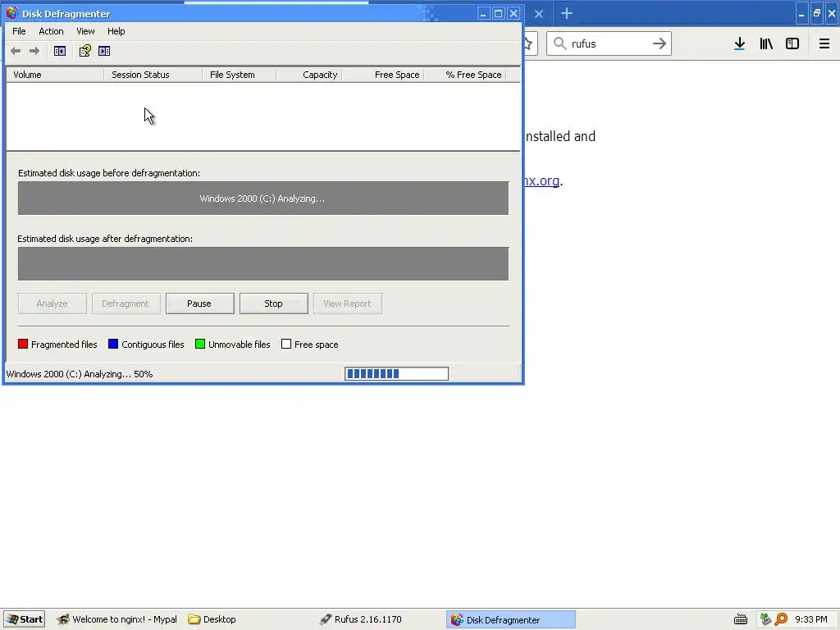Click the keyboard tray icon
Image resolution: width=840 pixels, height=630 pixels.
point(741,619)
